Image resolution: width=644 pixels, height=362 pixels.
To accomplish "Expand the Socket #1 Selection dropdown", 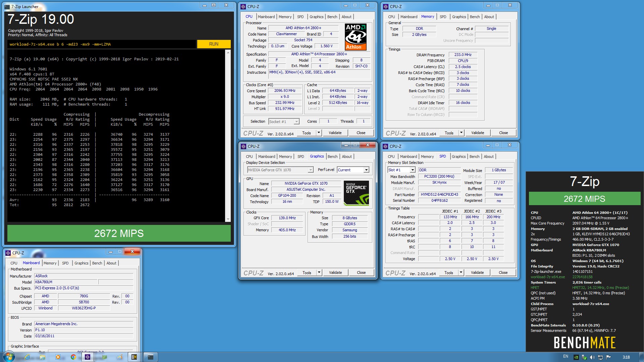I will point(296,122).
